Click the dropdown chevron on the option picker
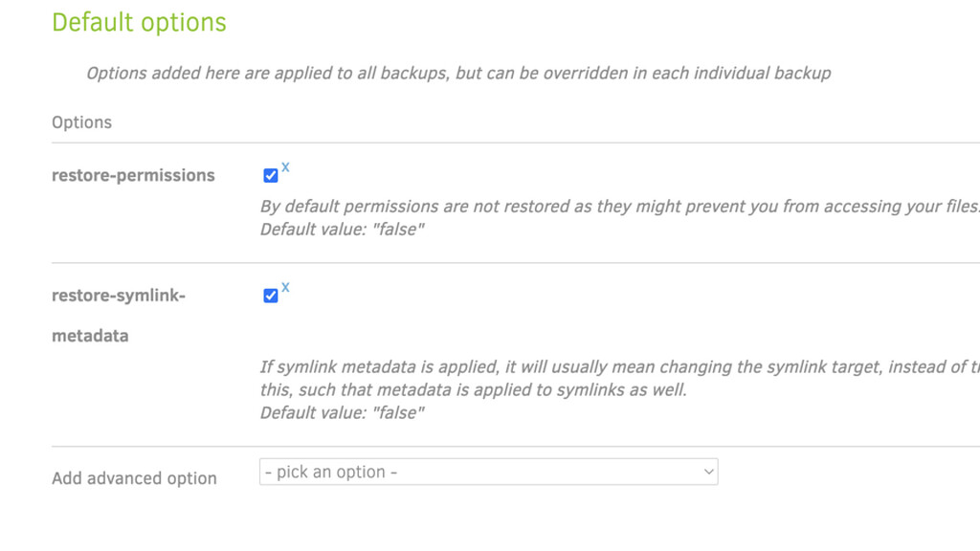The height and width of the screenshot is (551, 980). click(x=706, y=471)
